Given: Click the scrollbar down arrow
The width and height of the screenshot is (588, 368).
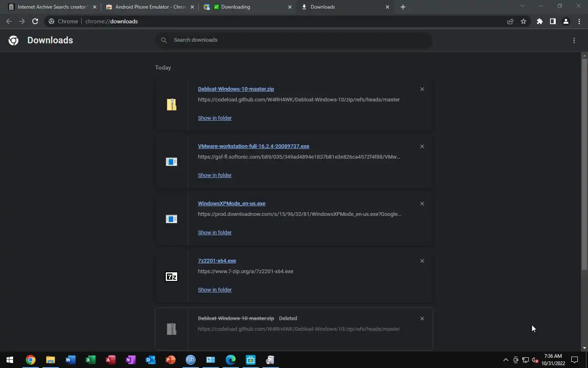Looking at the screenshot, I should (x=584, y=348).
